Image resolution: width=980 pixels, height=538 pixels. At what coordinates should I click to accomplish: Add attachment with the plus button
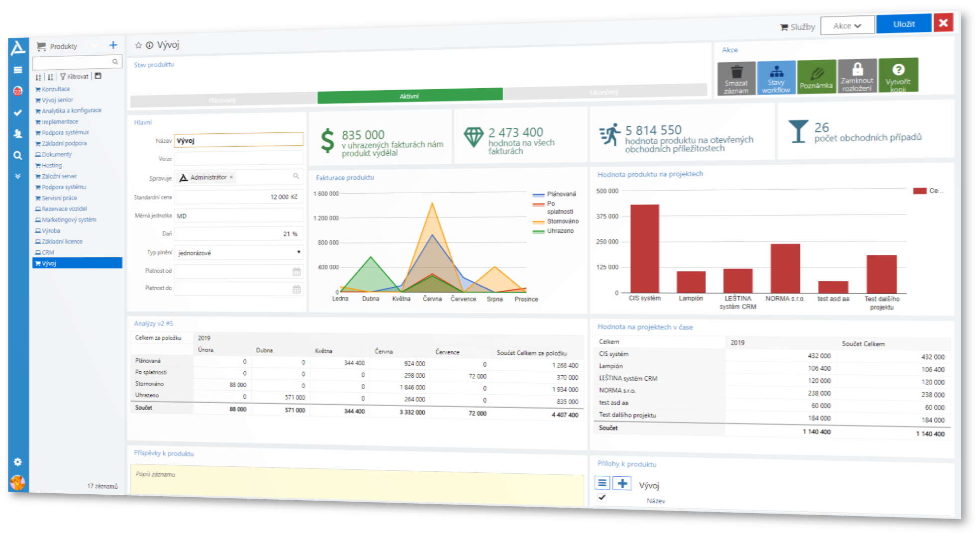[x=622, y=483]
